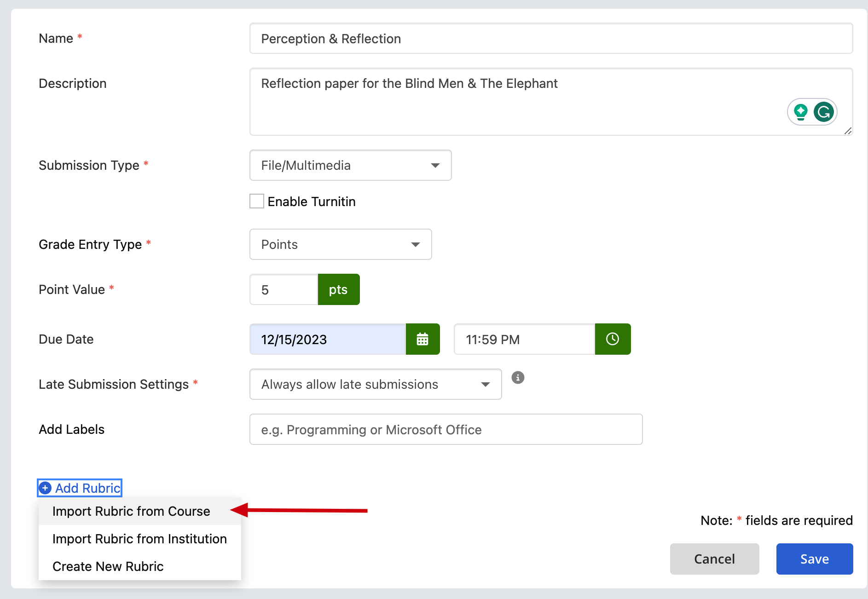Open the due date calendar picker icon
Screen dimensions: 868x599
(x=422, y=339)
